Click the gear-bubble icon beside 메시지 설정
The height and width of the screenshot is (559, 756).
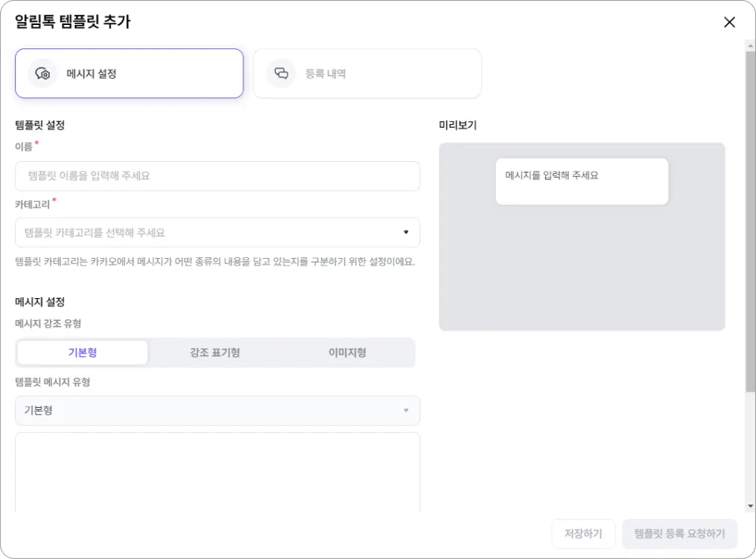click(x=42, y=73)
